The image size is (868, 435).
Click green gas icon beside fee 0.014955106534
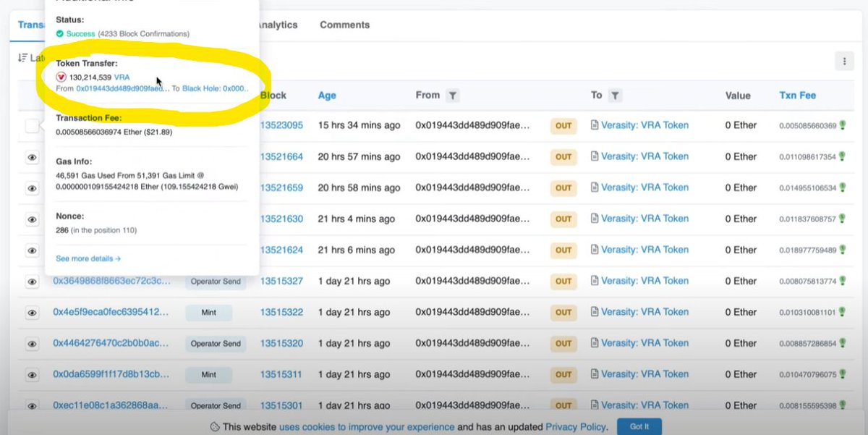pos(842,187)
